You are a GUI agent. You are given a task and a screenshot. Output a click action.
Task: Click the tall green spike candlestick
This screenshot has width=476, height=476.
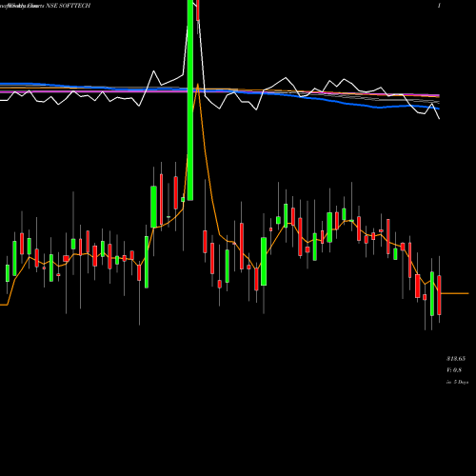coord(190,100)
